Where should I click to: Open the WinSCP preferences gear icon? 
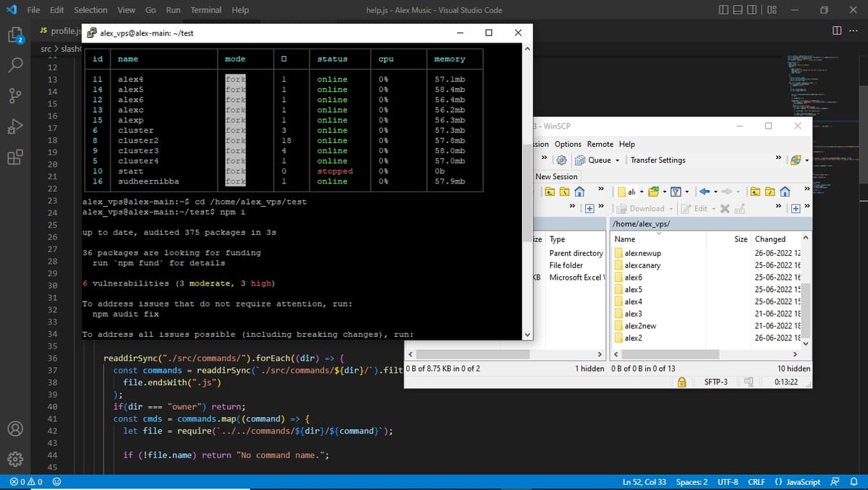tap(560, 160)
